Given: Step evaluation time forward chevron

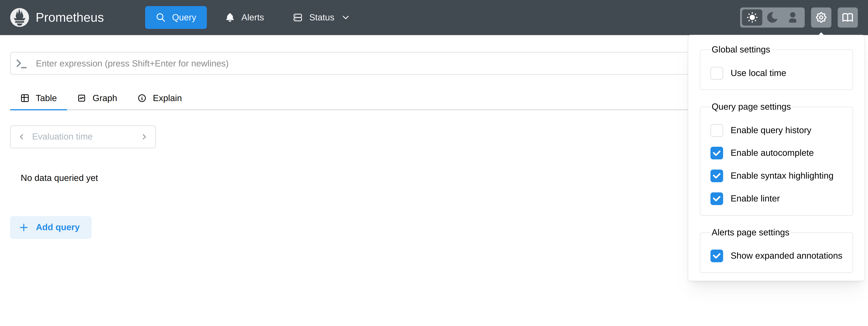Looking at the screenshot, I should 144,137.
